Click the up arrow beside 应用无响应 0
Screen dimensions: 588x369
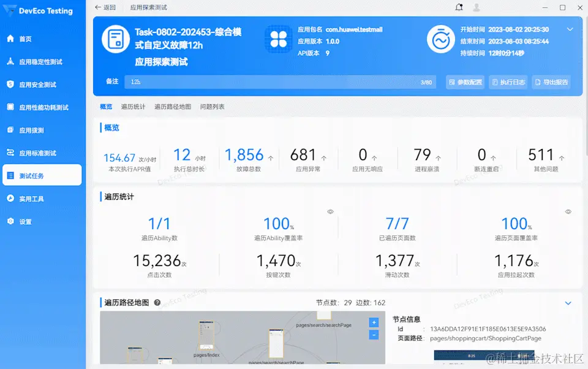[x=374, y=158]
